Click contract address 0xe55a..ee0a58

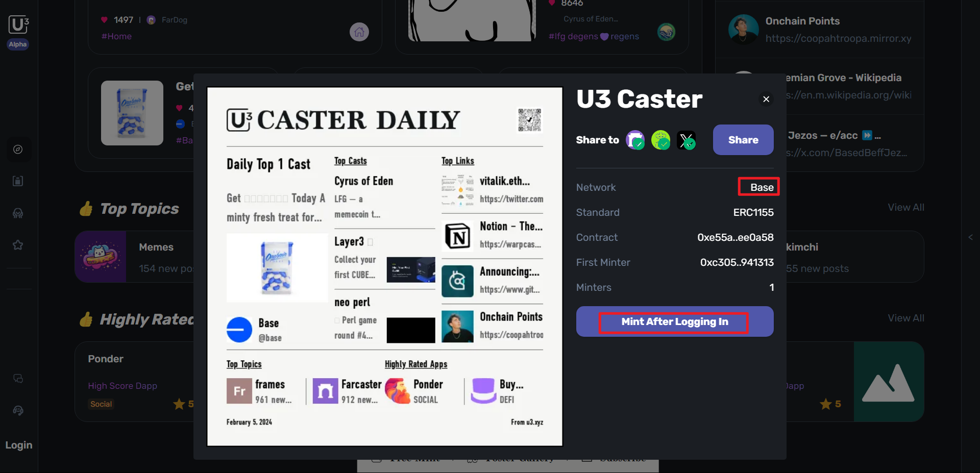(x=736, y=237)
